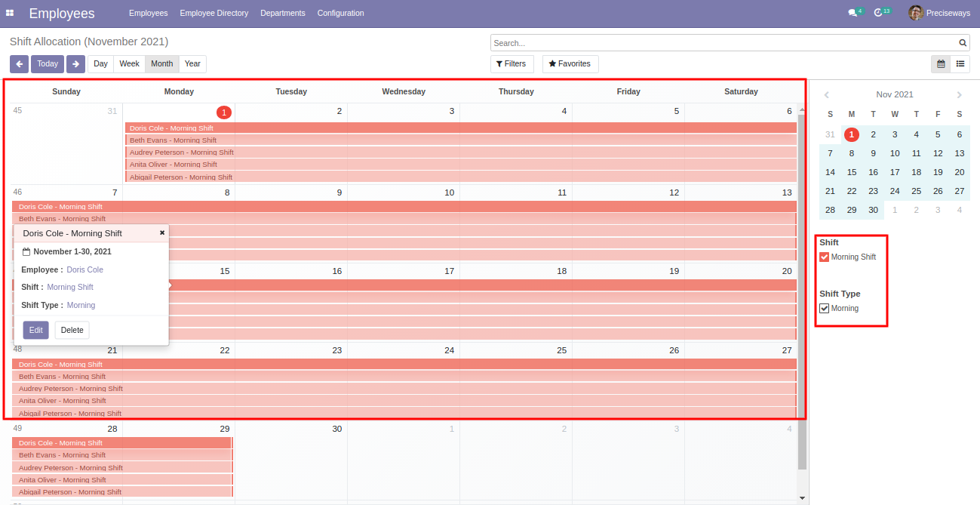Close the Doris Cole shift popup
The width and height of the screenshot is (980, 505).
pyautogui.click(x=162, y=232)
